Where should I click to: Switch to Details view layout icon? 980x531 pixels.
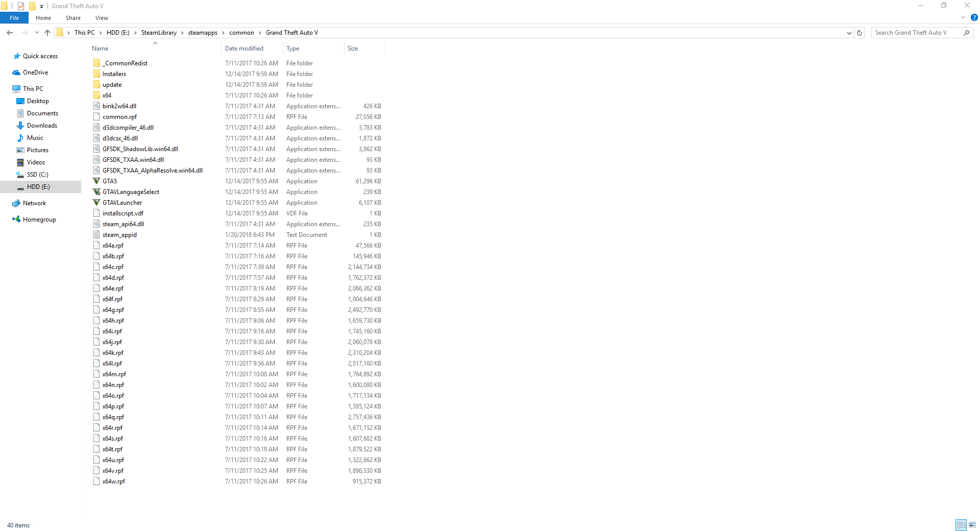coord(961,525)
